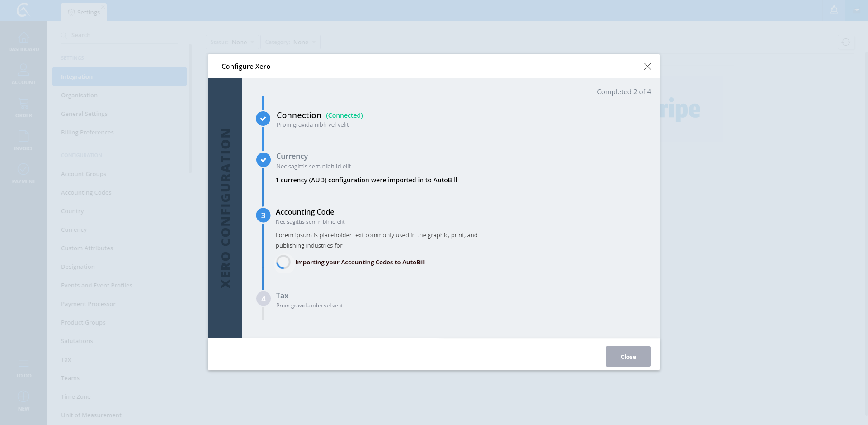The image size is (868, 425).
Task: Switch to the Settings tab
Action: [84, 12]
